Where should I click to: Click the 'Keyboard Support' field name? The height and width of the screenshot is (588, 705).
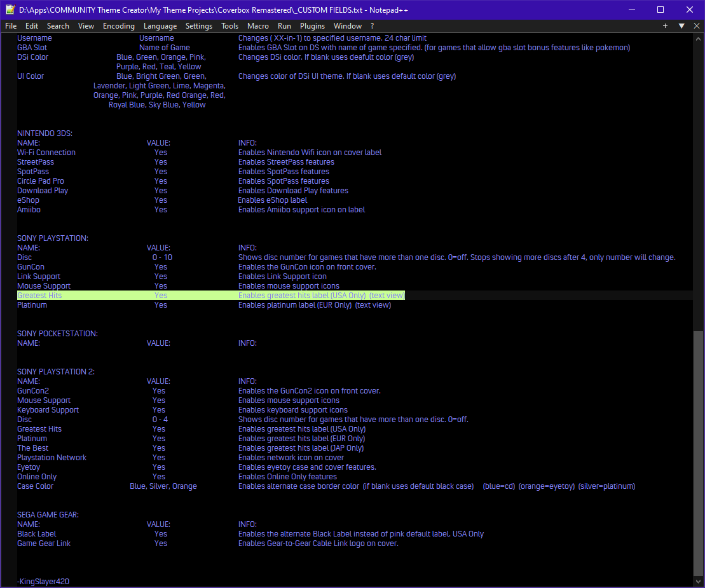[x=48, y=410]
